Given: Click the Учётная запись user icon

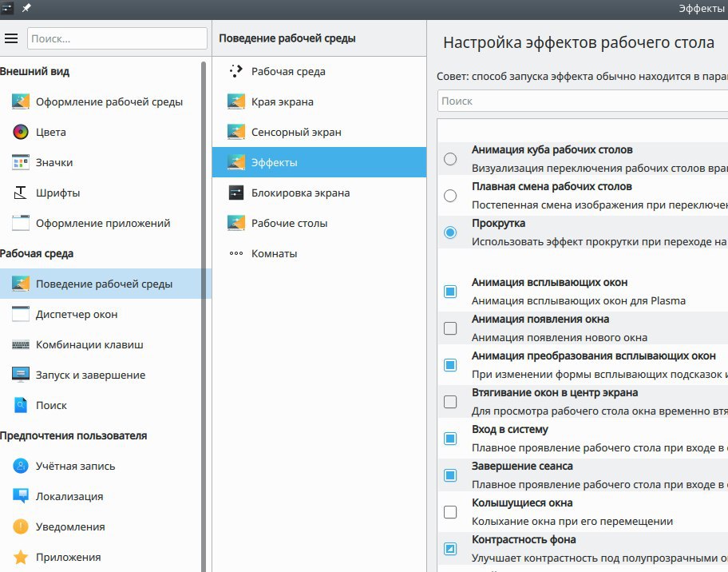Looking at the screenshot, I should point(21,466).
